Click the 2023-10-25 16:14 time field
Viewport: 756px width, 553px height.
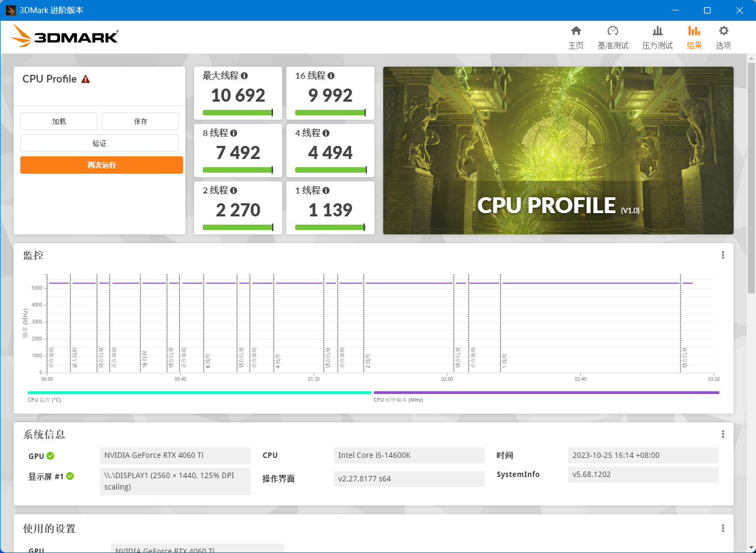coord(643,456)
